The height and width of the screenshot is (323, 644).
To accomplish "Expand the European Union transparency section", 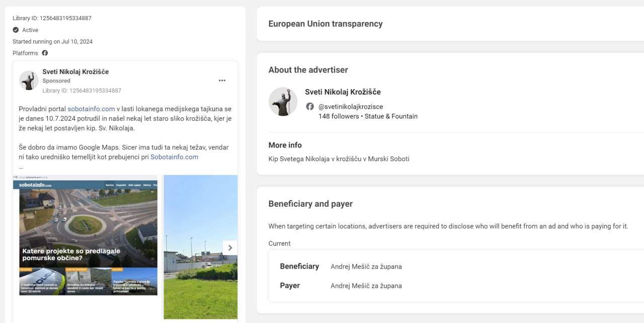I will click(x=325, y=24).
